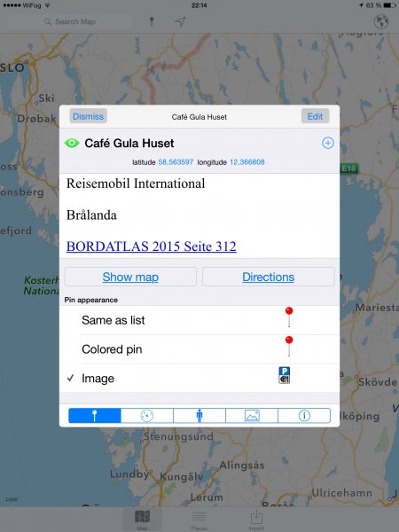Dismiss the Café Gula Huset popup
Image resolution: width=399 pixels, height=532 pixels.
(x=88, y=116)
